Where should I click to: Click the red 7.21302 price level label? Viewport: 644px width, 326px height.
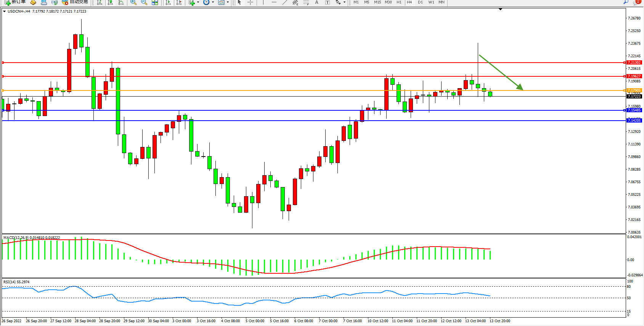(634, 63)
